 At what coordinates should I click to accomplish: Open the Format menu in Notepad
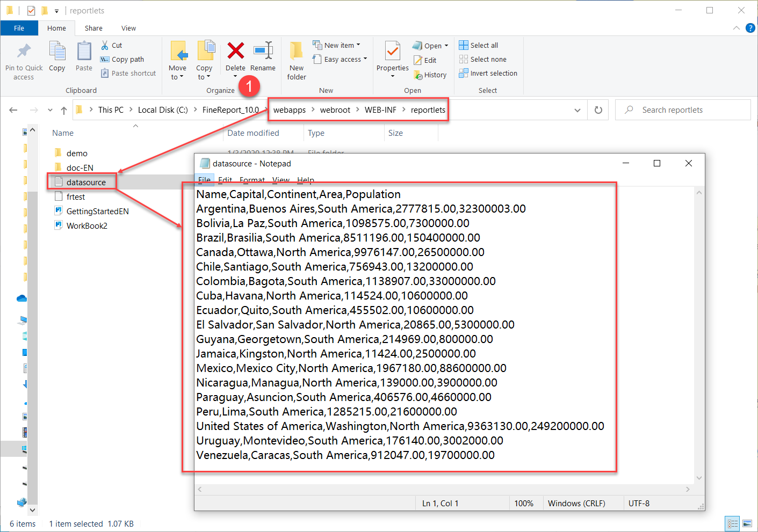(x=252, y=180)
